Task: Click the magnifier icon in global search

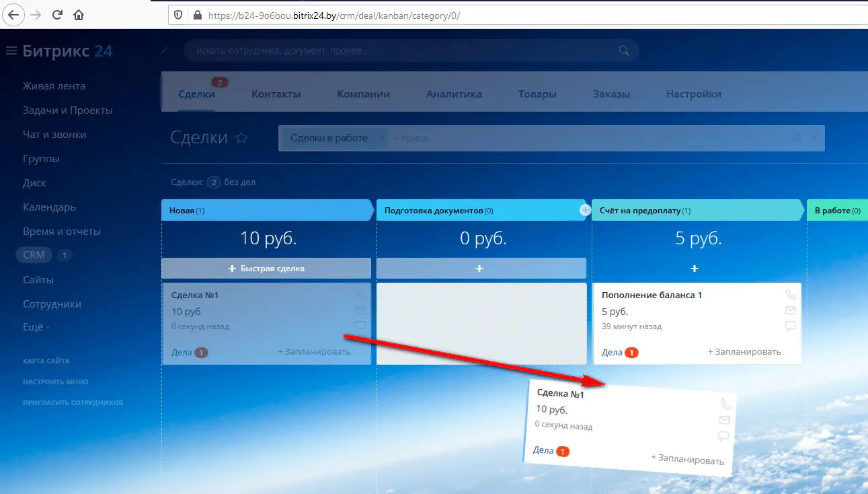Action: (x=624, y=50)
